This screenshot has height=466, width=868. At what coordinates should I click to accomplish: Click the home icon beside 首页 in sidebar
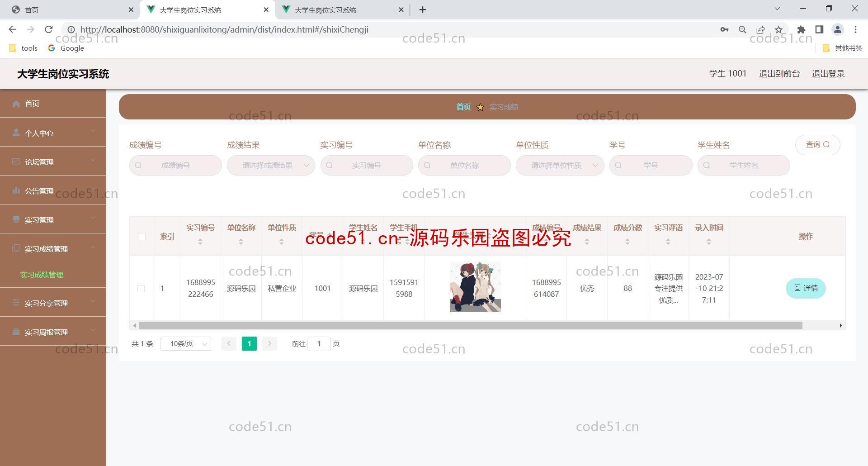click(16, 104)
